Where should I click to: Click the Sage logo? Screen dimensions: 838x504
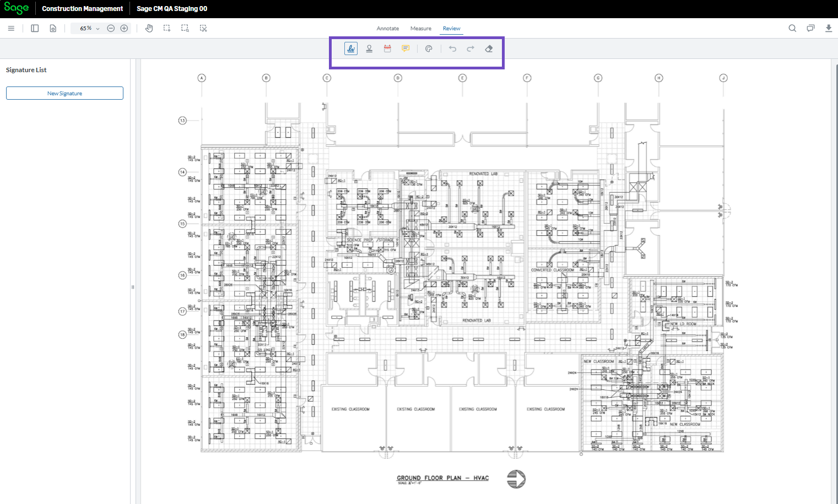point(17,8)
